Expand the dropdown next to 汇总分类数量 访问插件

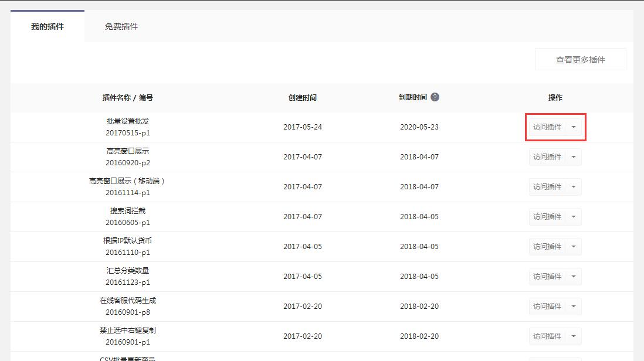(x=574, y=276)
